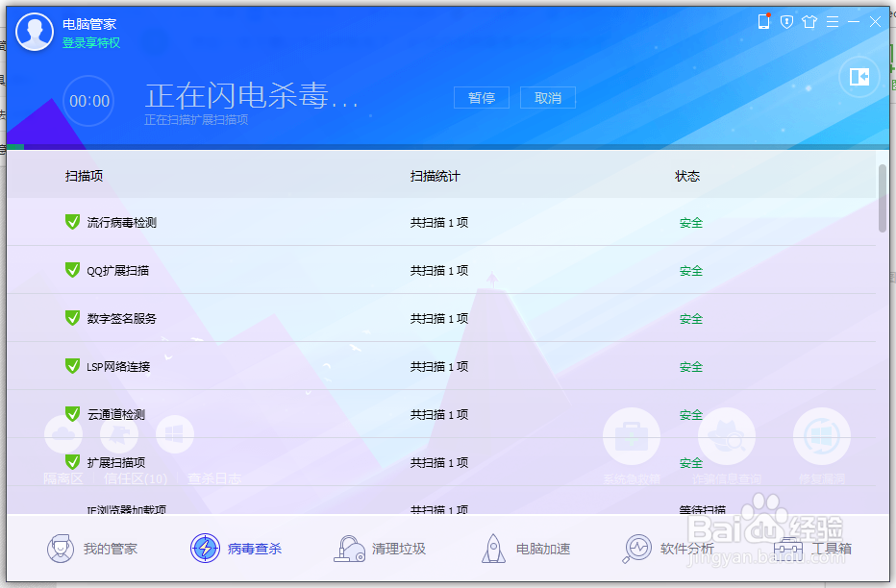Select the QQ扩展扫描 scan row text

pos(117,271)
